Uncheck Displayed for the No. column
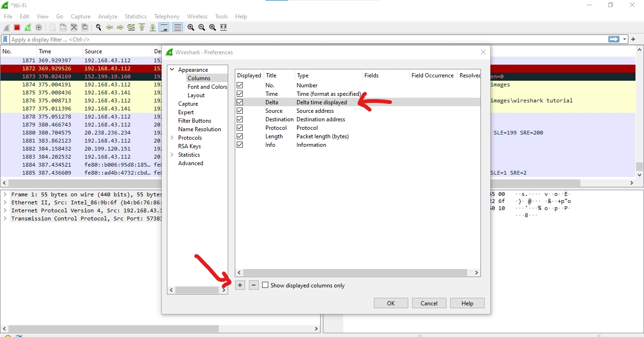 [240, 85]
